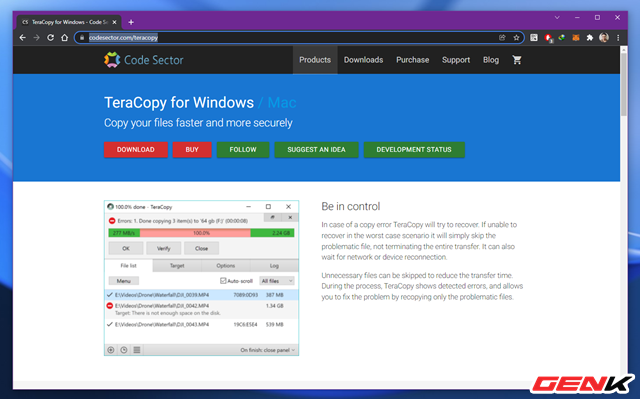Click the green colored extension icon
Viewport: 640px width, 399px height.
pos(562,38)
